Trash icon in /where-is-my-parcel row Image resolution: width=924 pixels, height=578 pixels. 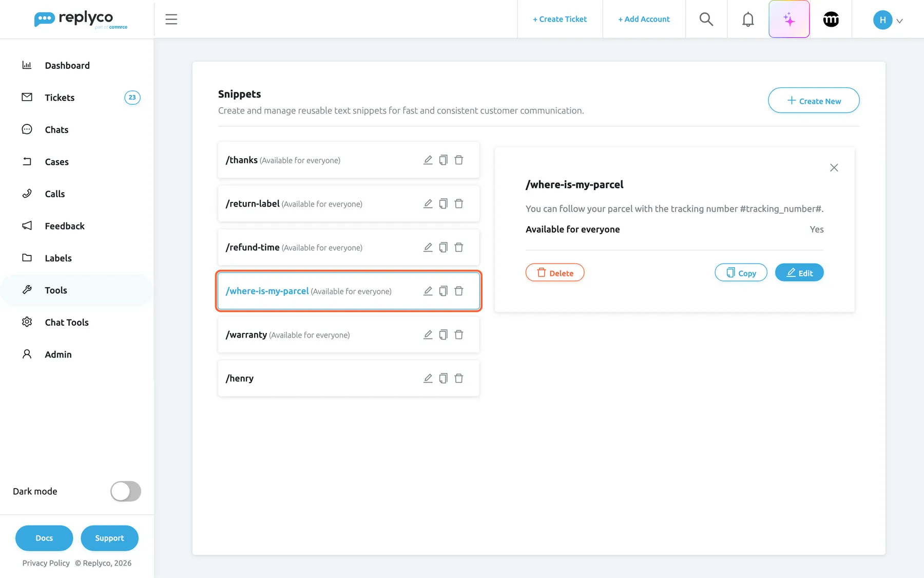click(x=459, y=291)
